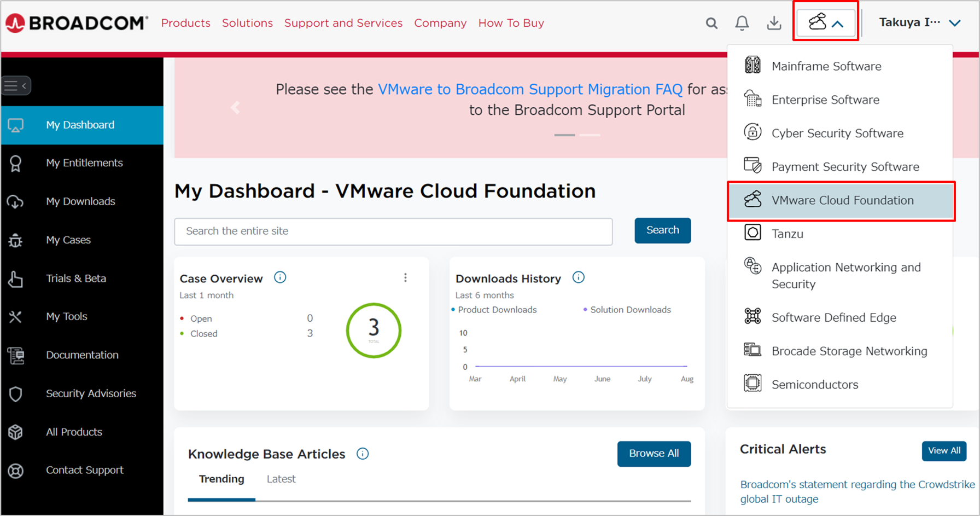Click View All critical alerts button
Screen dimensions: 980x516
click(944, 451)
